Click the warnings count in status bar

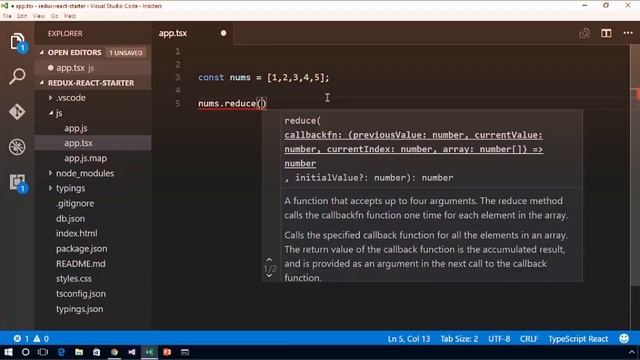(41, 339)
